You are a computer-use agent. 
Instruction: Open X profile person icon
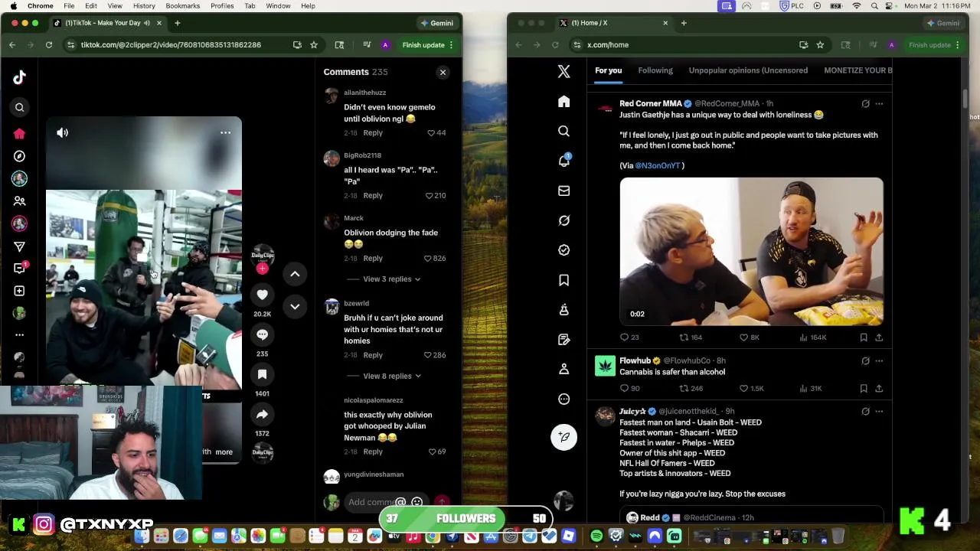(x=563, y=369)
